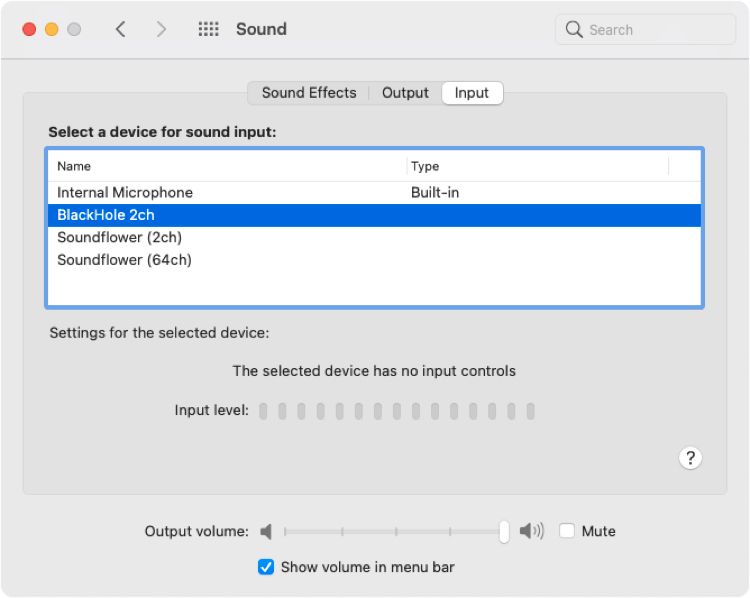This screenshot has width=750, height=598.
Task: Choose Soundflower (64ch) as input device
Action: (x=375, y=260)
